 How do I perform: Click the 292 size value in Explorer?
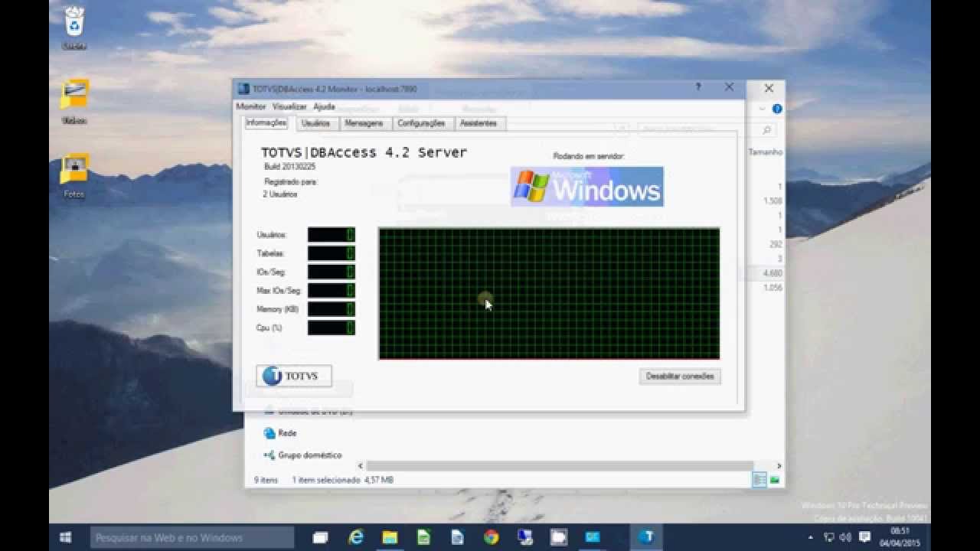tap(775, 245)
